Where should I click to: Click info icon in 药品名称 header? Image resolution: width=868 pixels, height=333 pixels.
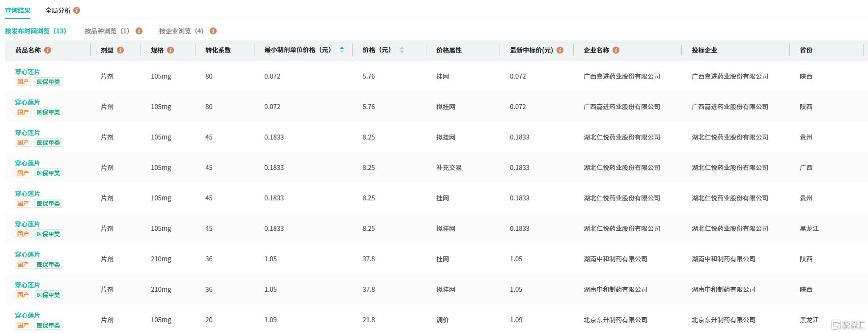coord(48,50)
